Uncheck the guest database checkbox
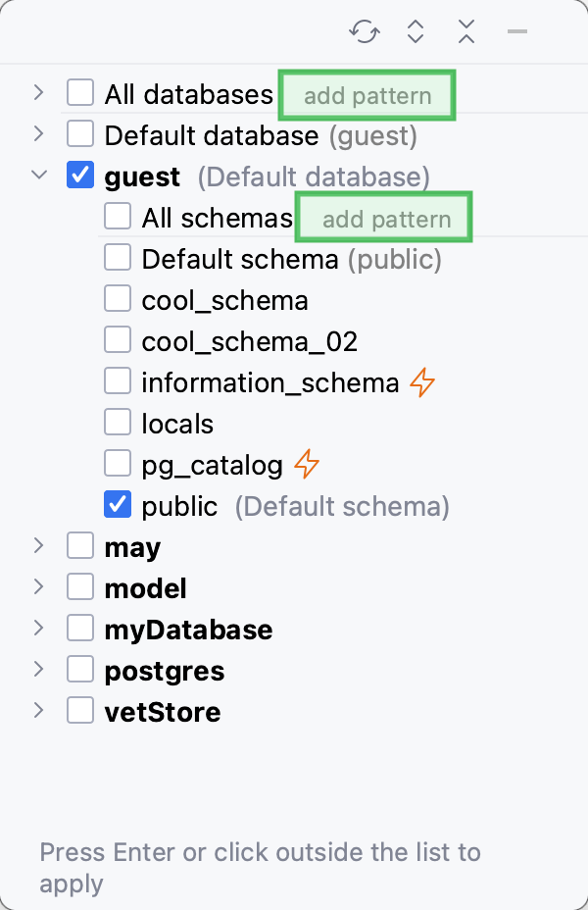Screen dimensions: 588x910 pyautogui.click(x=79, y=175)
